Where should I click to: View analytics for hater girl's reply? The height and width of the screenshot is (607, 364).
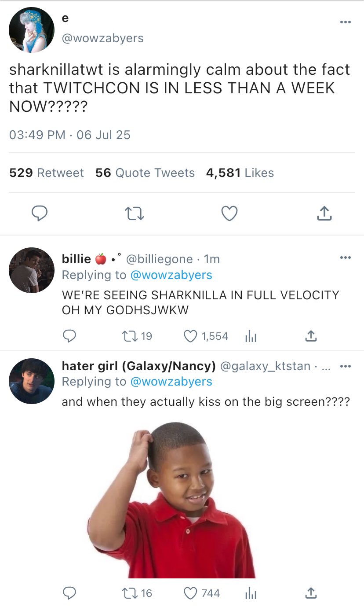250,593
